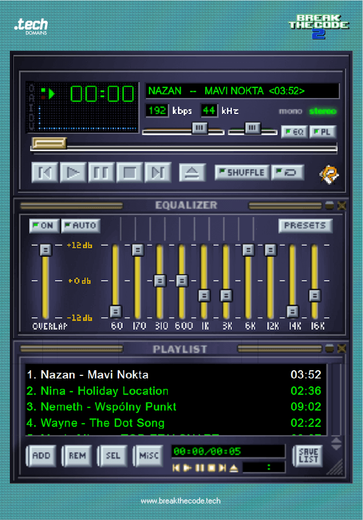Click the playlist ADD button
Viewport: 363px width, 520px height.
point(41,455)
